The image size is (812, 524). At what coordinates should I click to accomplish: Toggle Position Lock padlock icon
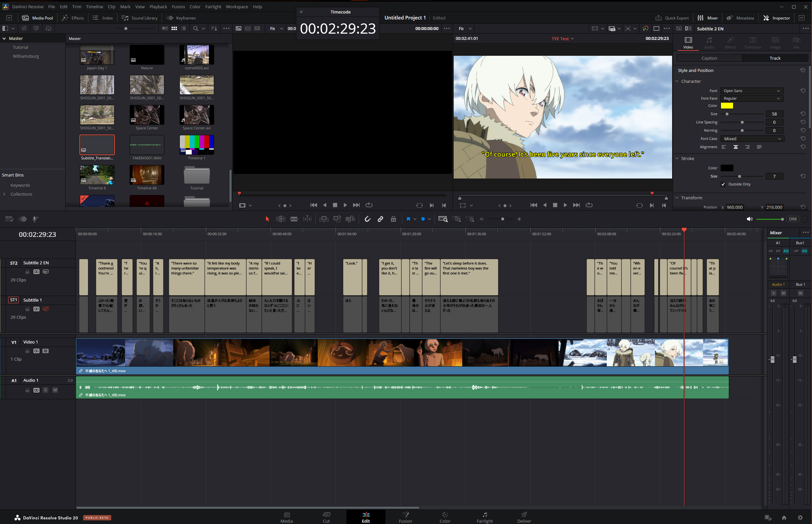click(x=393, y=219)
